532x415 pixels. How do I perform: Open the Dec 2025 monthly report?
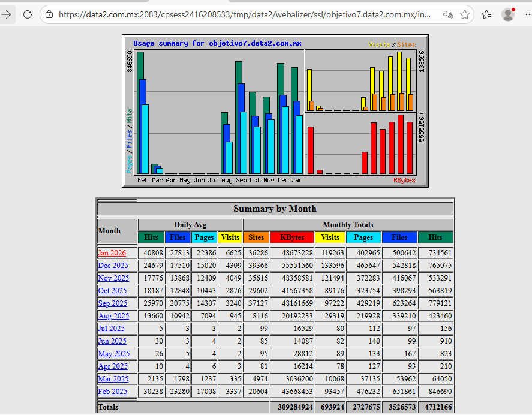(x=113, y=266)
